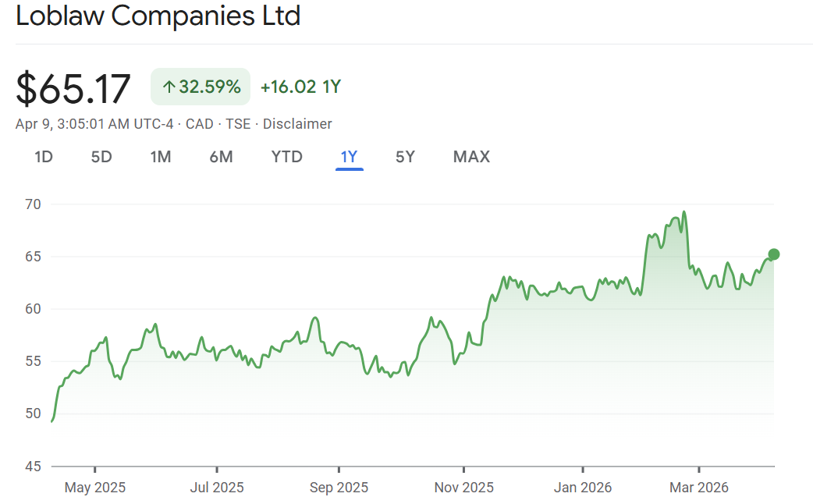The width and height of the screenshot is (813, 504).
Task: Click the $65.17 stock price
Action: coord(73,88)
